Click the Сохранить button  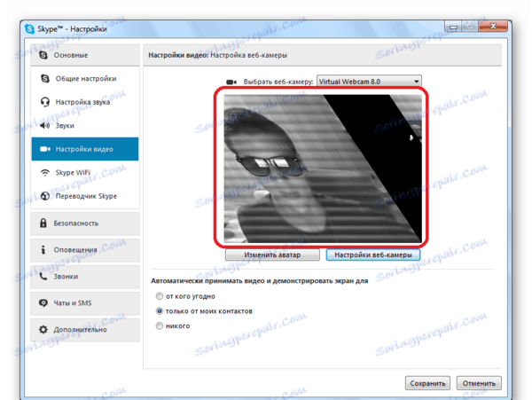[x=427, y=383]
